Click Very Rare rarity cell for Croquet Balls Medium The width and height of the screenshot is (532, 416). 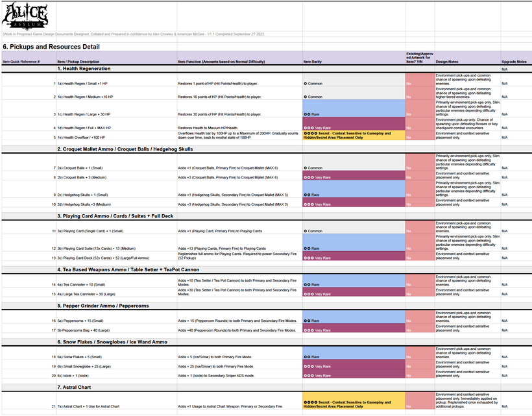(x=354, y=175)
